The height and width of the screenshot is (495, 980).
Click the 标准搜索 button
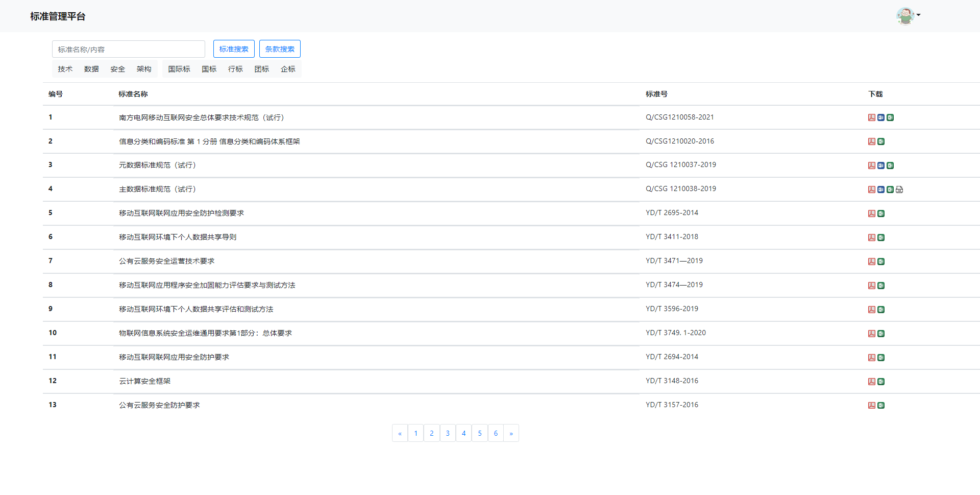coord(234,49)
